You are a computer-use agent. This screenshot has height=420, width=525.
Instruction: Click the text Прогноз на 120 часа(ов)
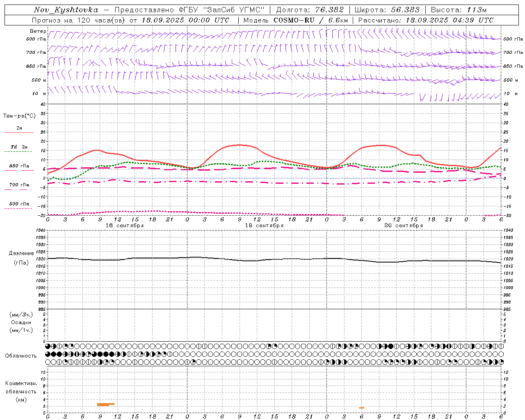[x=79, y=20]
